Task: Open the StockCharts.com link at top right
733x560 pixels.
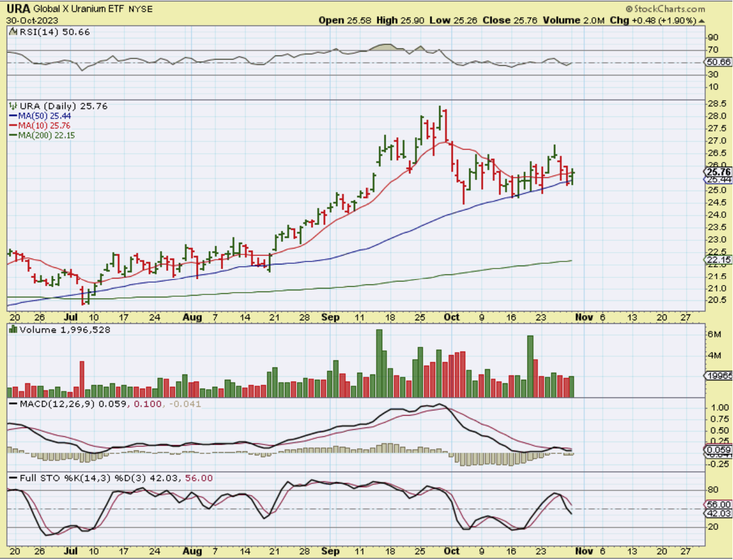Action: [669, 9]
